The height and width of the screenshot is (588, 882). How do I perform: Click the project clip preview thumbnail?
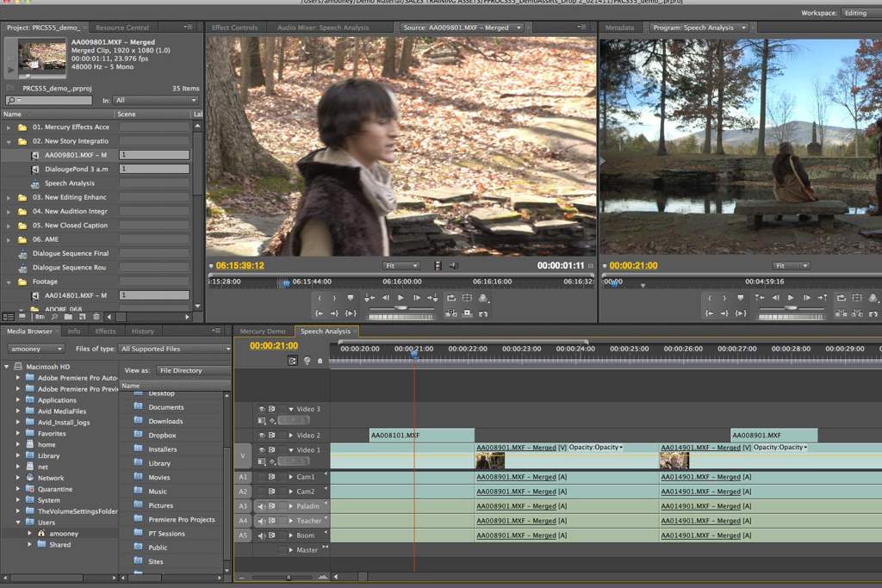[42, 58]
